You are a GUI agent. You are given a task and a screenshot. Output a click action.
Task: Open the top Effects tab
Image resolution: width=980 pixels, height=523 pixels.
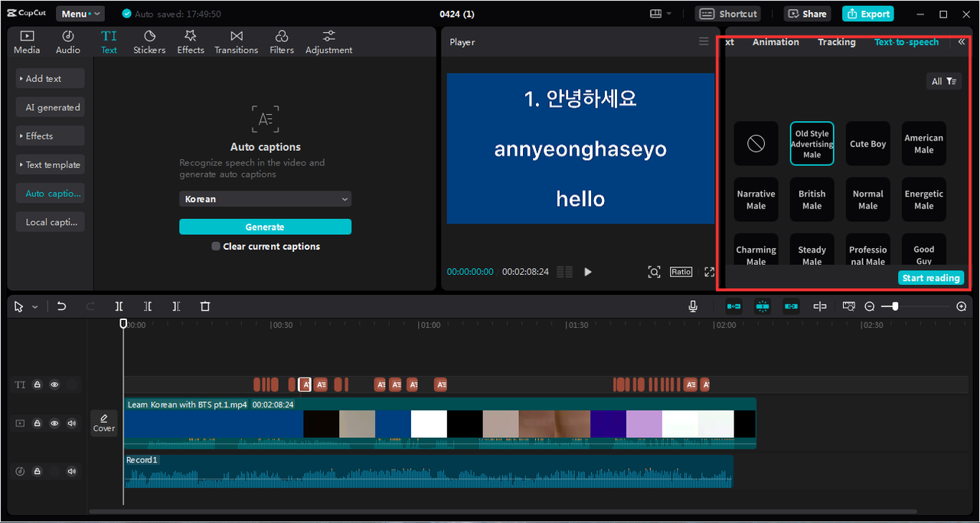pyautogui.click(x=191, y=42)
